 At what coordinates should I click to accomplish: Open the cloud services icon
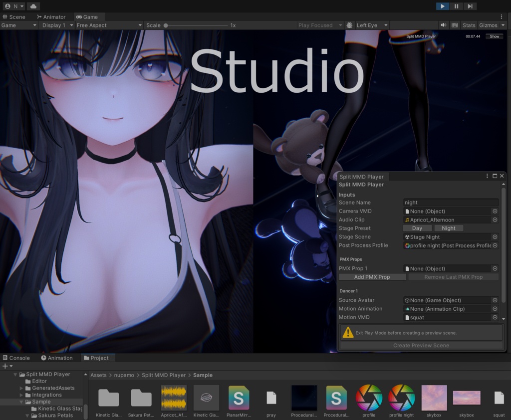(x=33, y=6)
